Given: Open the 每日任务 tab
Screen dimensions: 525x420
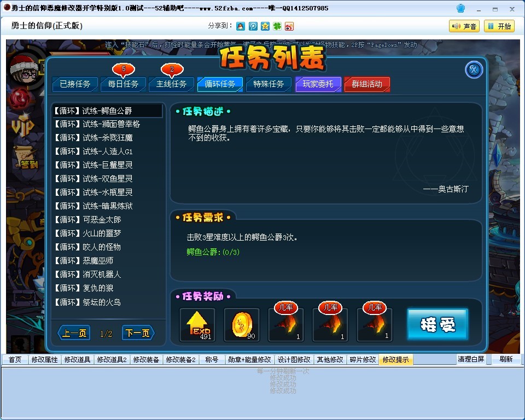Looking at the screenshot, I should coord(123,84).
